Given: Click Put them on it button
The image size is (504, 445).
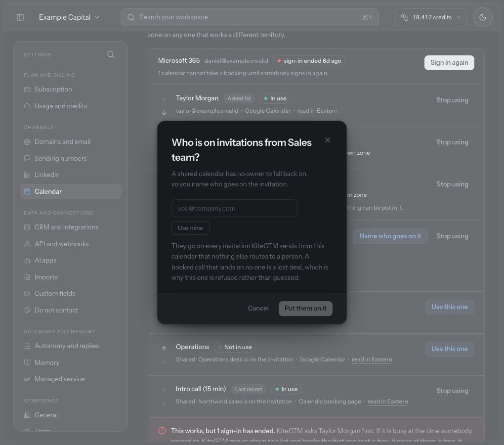Looking at the screenshot, I should pyautogui.click(x=305, y=309).
